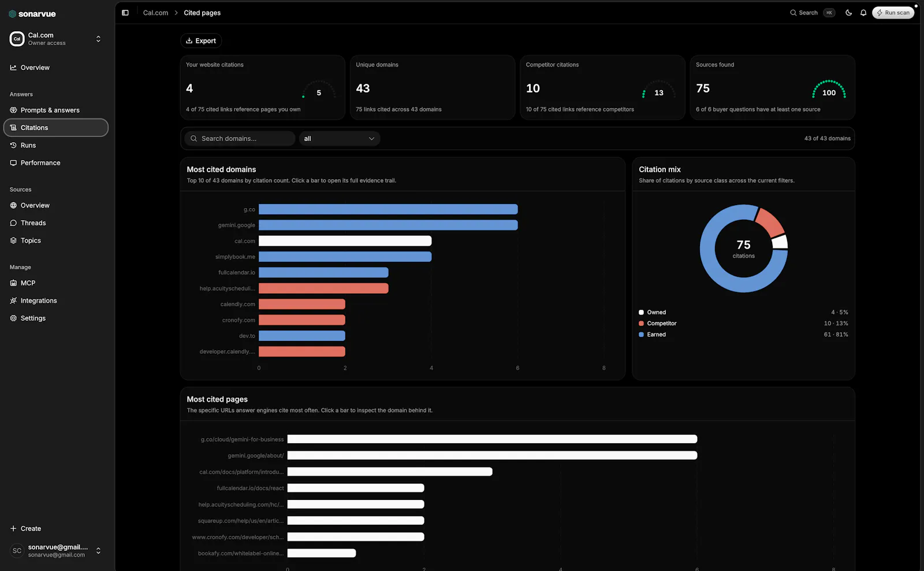This screenshot has width=924, height=571.
Task: Click the gemini.google domain bar
Action: click(x=388, y=225)
